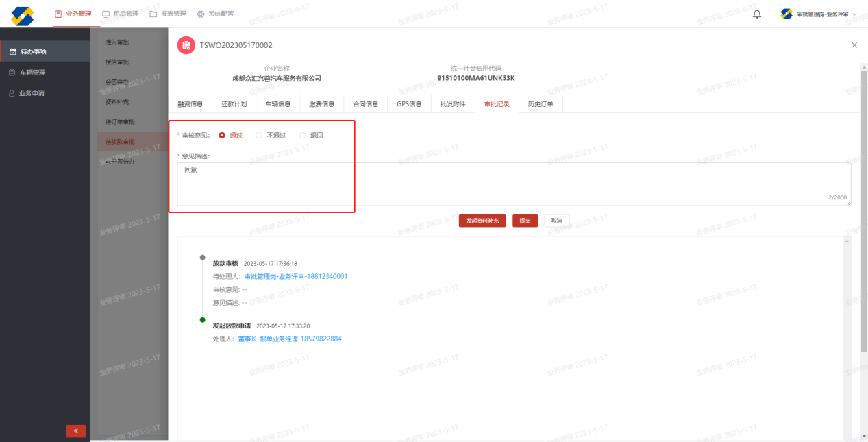Image resolution: width=868 pixels, height=442 pixels.
Task: Click the 发起资料补充 button
Action: coord(482,221)
